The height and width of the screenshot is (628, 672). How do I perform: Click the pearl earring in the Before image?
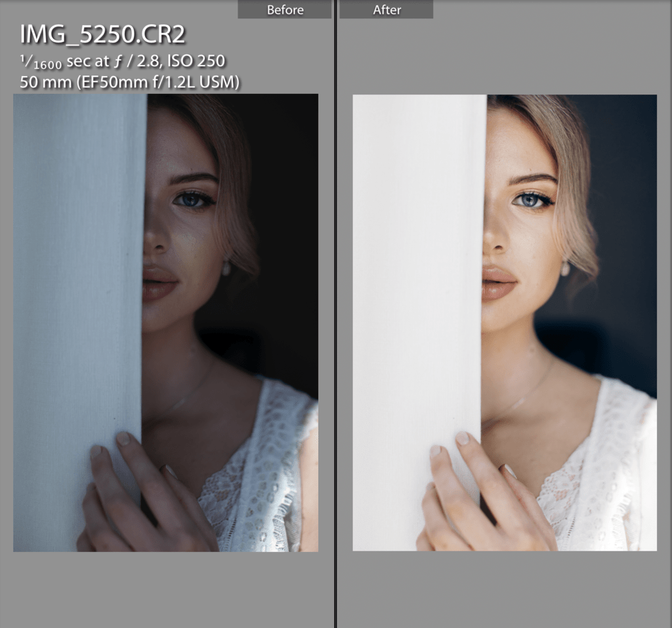click(x=226, y=268)
